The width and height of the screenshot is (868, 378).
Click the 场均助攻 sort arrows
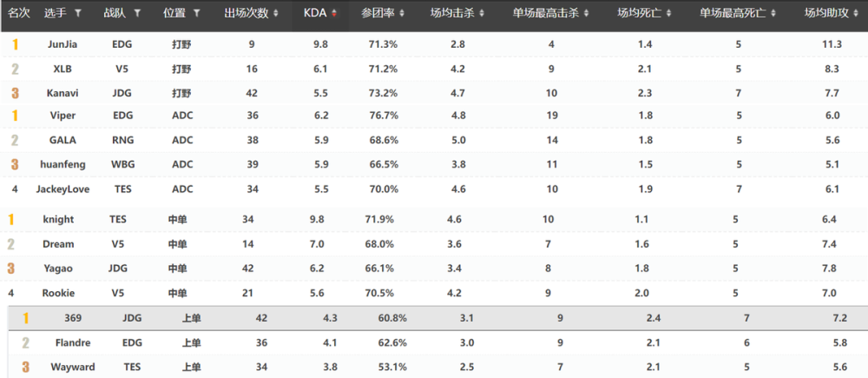tap(856, 14)
